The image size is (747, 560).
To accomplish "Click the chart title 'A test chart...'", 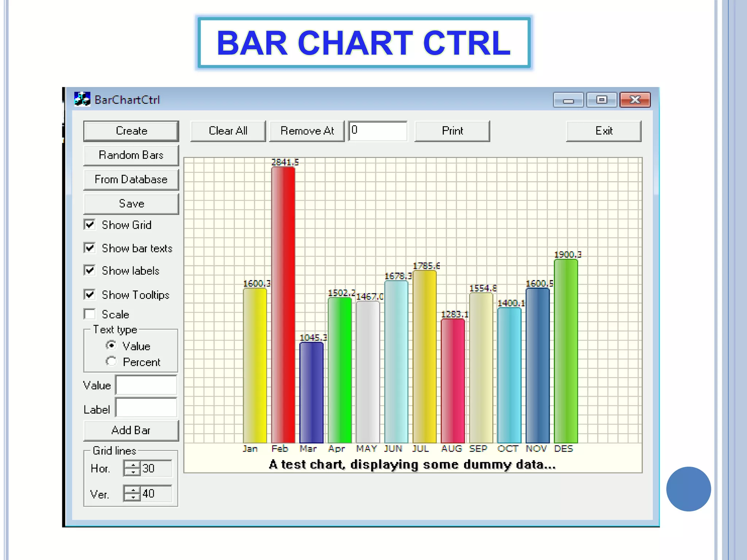I will pyautogui.click(x=413, y=465).
